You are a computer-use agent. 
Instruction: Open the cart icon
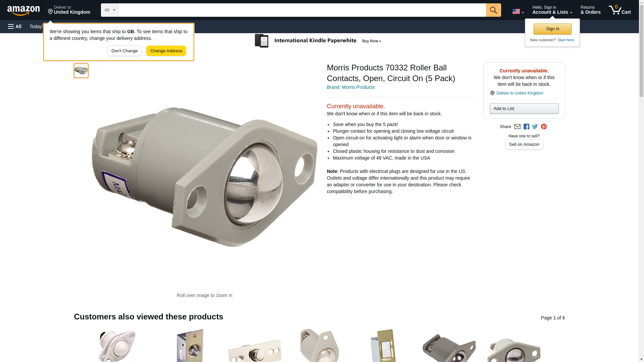pos(620,10)
